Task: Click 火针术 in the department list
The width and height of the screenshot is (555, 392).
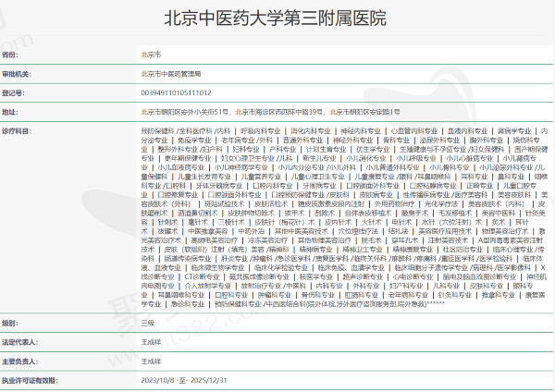Action: click(372, 223)
